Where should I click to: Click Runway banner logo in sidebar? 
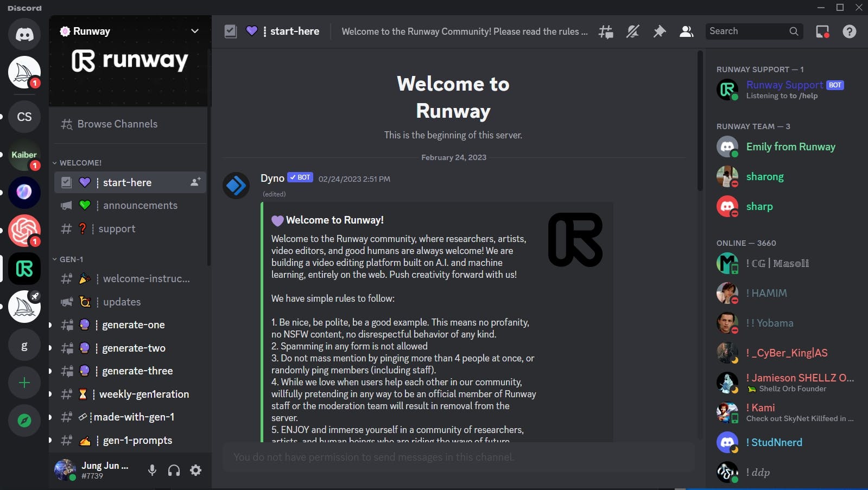point(130,61)
